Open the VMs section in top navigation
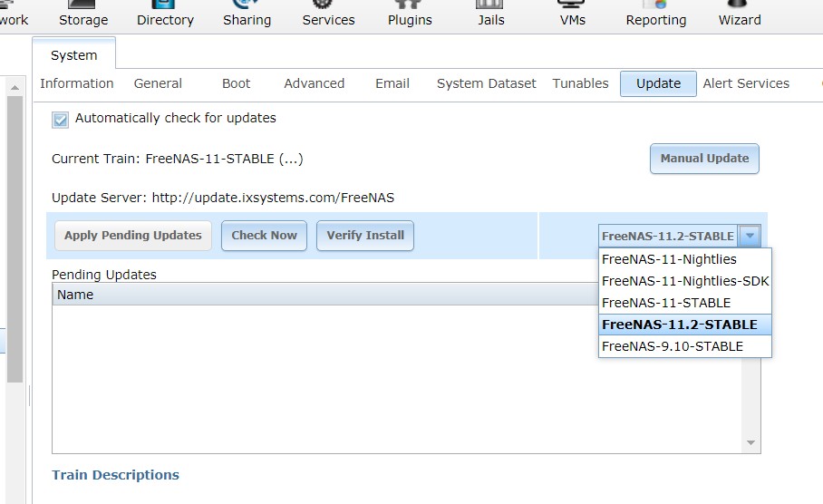This screenshot has height=504, width=823. [x=572, y=15]
